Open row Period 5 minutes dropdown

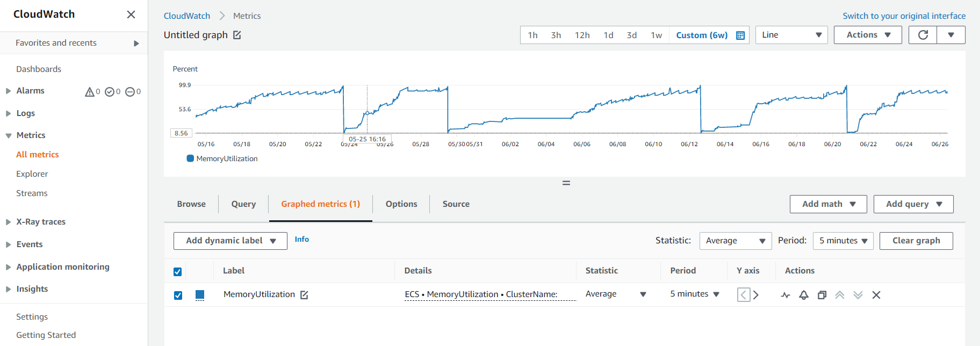[695, 294]
